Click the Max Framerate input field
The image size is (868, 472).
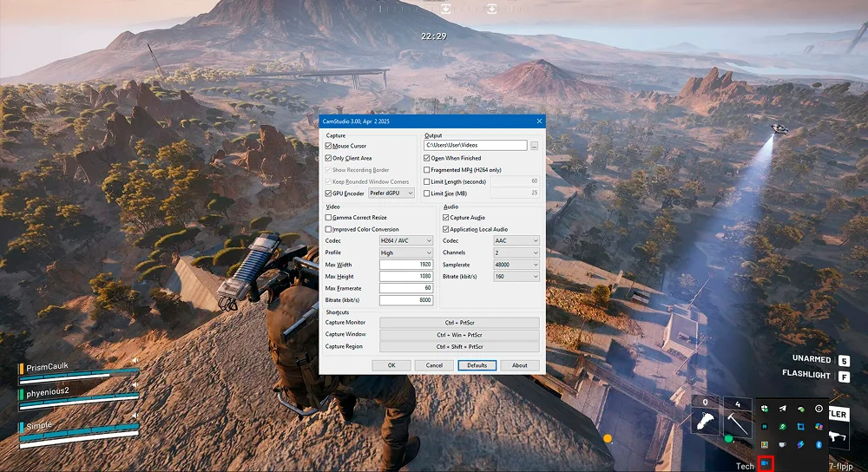406,287
